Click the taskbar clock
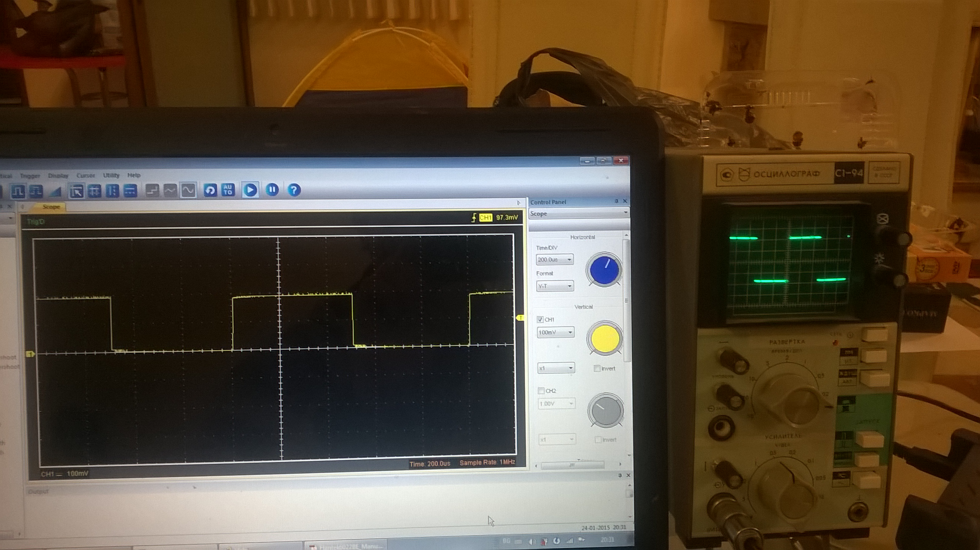Screen dimensions: 980x550 [x=607, y=539]
